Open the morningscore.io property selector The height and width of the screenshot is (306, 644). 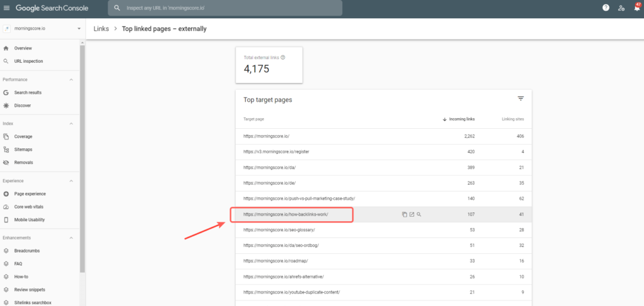pos(42,29)
